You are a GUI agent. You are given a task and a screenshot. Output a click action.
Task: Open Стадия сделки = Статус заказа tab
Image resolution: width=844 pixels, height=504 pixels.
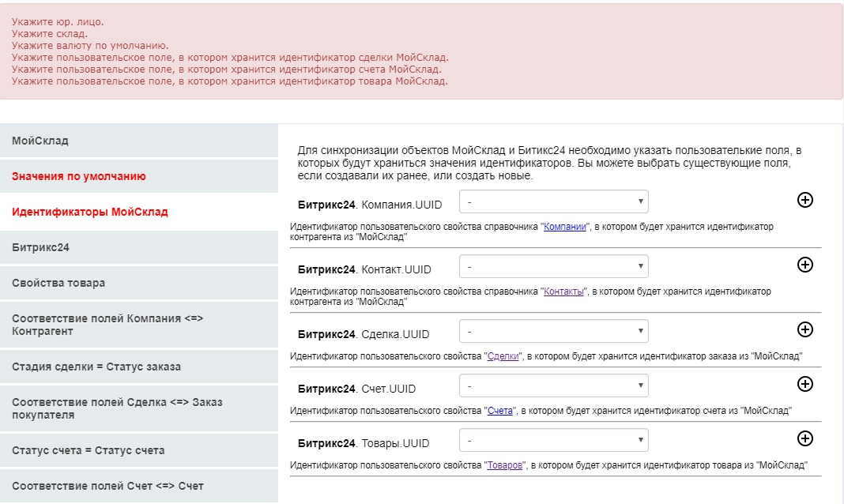[x=138, y=367]
